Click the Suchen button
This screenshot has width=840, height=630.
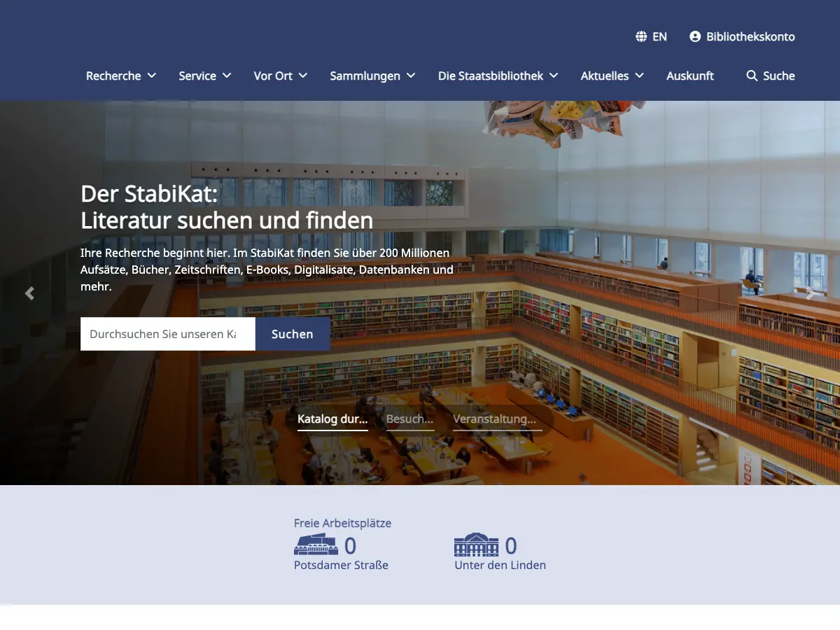click(x=293, y=334)
